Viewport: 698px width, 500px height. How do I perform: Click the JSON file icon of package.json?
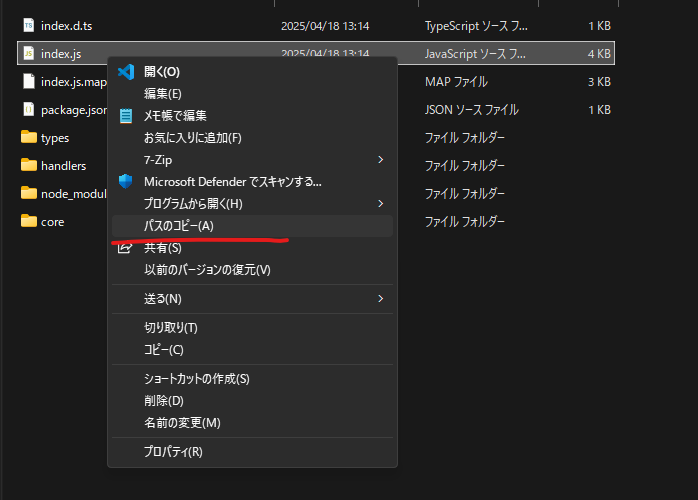[28, 110]
